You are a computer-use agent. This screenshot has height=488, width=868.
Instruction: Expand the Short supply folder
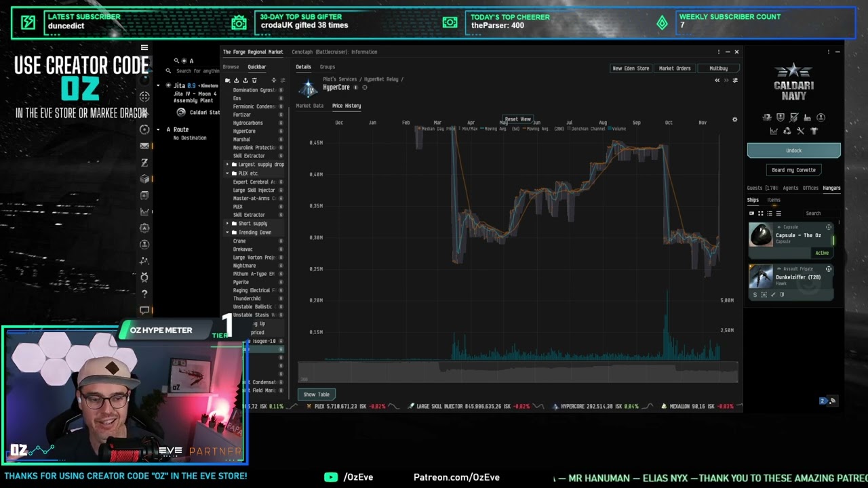(228, 224)
